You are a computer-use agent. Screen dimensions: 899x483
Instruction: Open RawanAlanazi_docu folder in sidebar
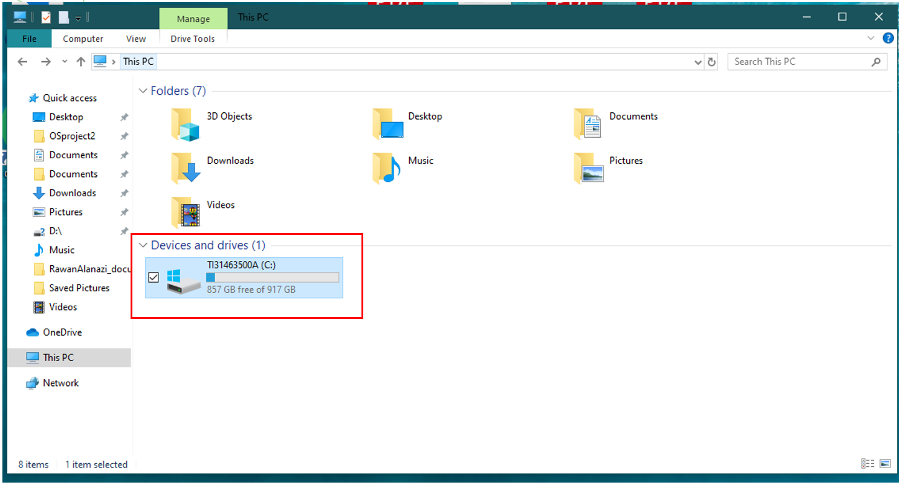point(89,269)
